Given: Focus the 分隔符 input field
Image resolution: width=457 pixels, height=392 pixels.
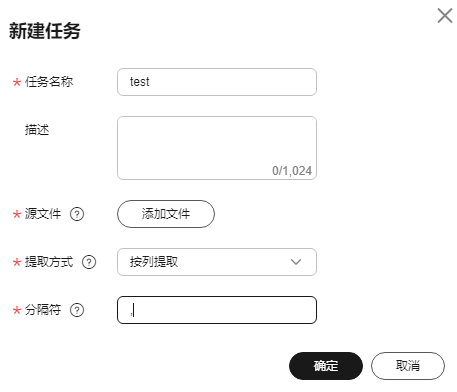Looking at the screenshot, I should tap(217, 310).
